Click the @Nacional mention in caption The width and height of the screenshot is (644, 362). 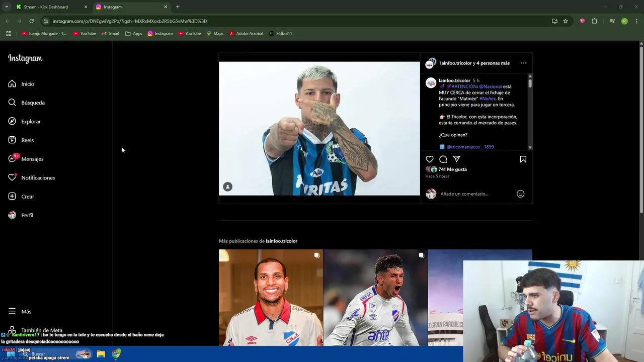click(491, 86)
